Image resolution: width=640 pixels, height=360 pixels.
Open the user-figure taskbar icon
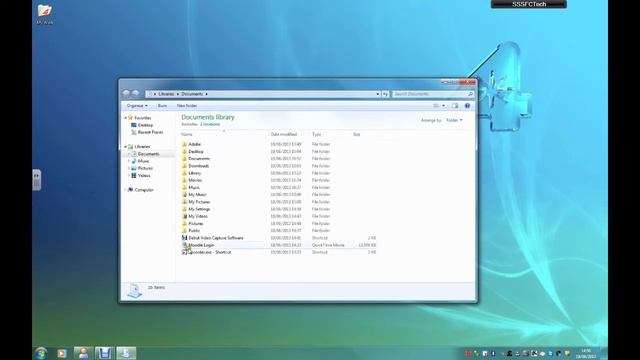(x=83, y=353)
